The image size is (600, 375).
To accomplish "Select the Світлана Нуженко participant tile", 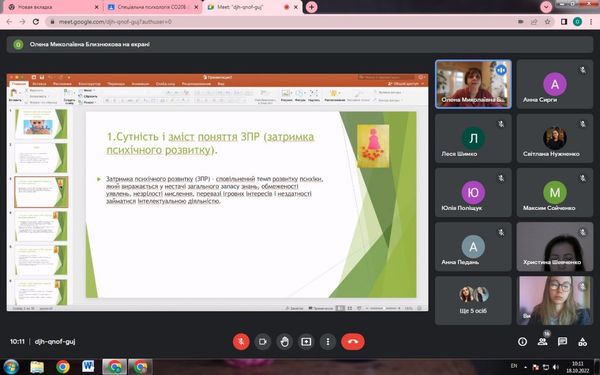I will 555,139.
